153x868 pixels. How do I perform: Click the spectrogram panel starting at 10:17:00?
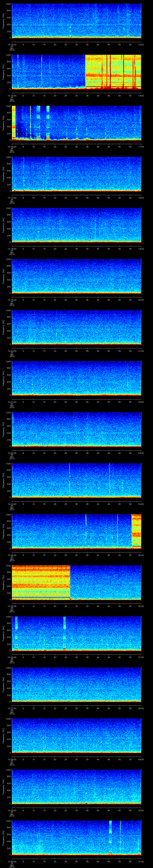(x=76, y=174)
